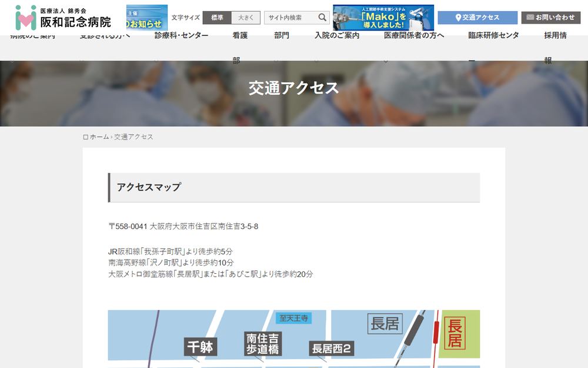Expand 入院のご案内 menu
This screenshot has height=368, width=588.
(x=337, y=35)
